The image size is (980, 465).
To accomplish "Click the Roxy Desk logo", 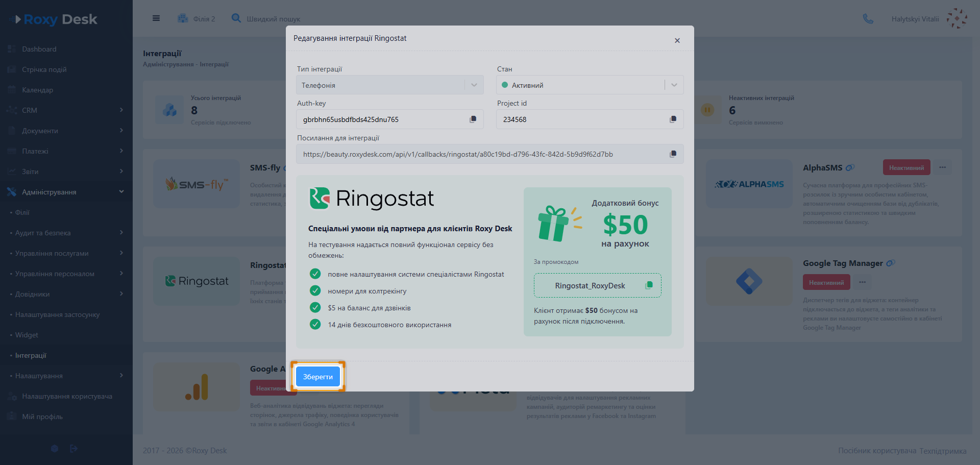I will pyautogui.click(x=54, y=19).
